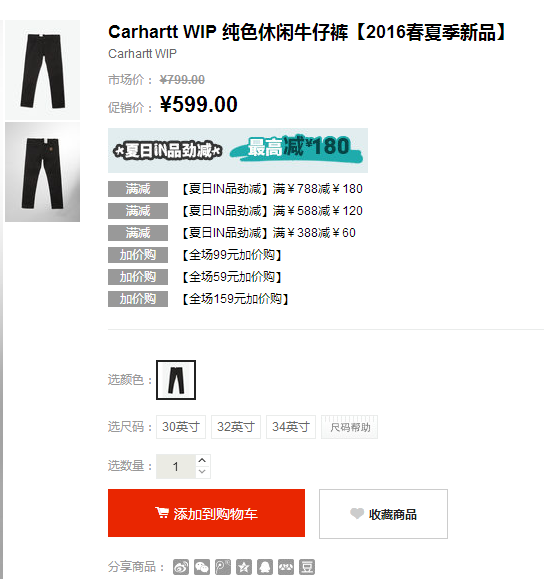Viewport: 544px width, 579px height.
Task: Decrease quantity with down arrow
Action: pos(202,472)
